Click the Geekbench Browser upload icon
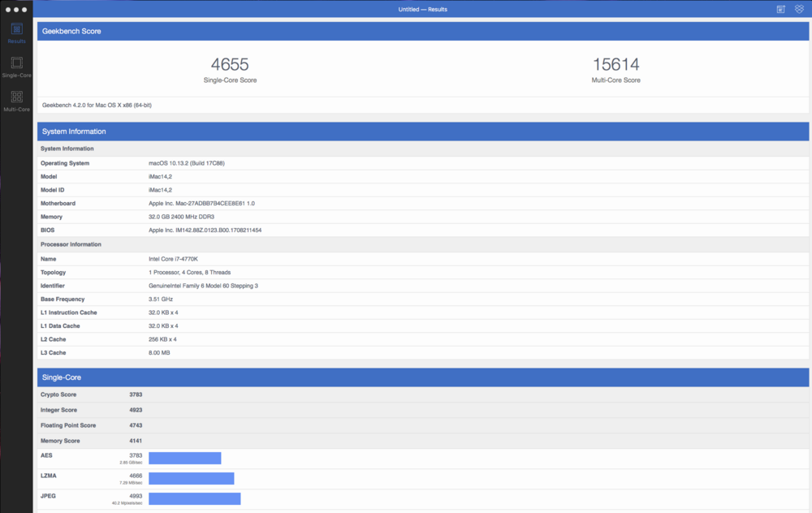The width and height of the screenshot is (812, 513). click(799, 9)
